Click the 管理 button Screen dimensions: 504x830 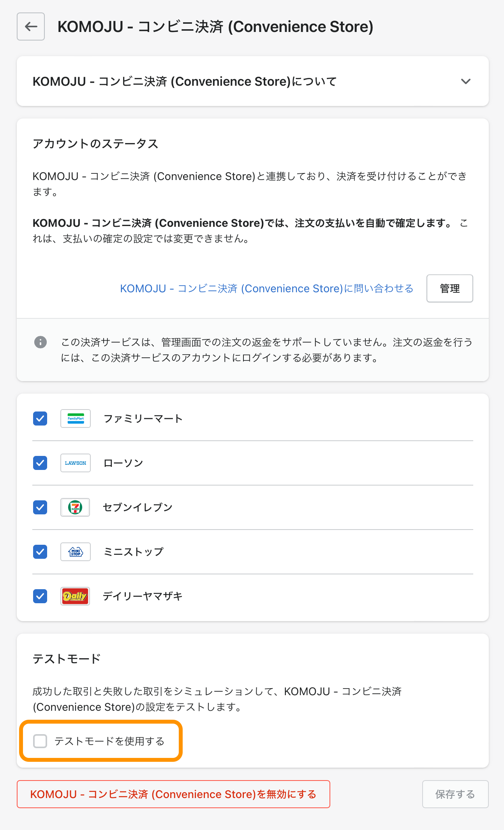click(x=449, y=288)
